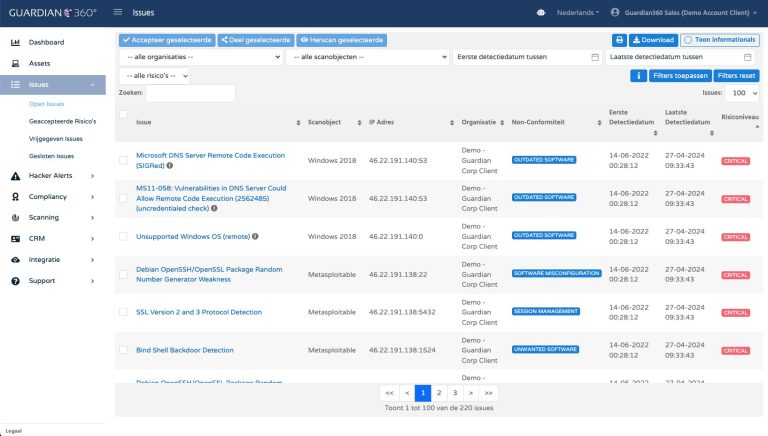768x436 pixels.
Task: Toggle Toon informationals switch
Action: pyautogui.click(x=720, y=40)
